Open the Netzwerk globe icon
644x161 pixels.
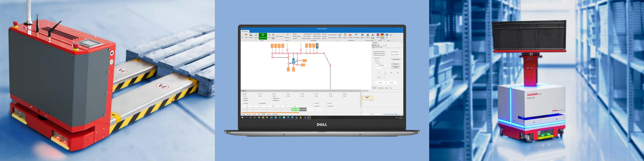pos(362,35)
